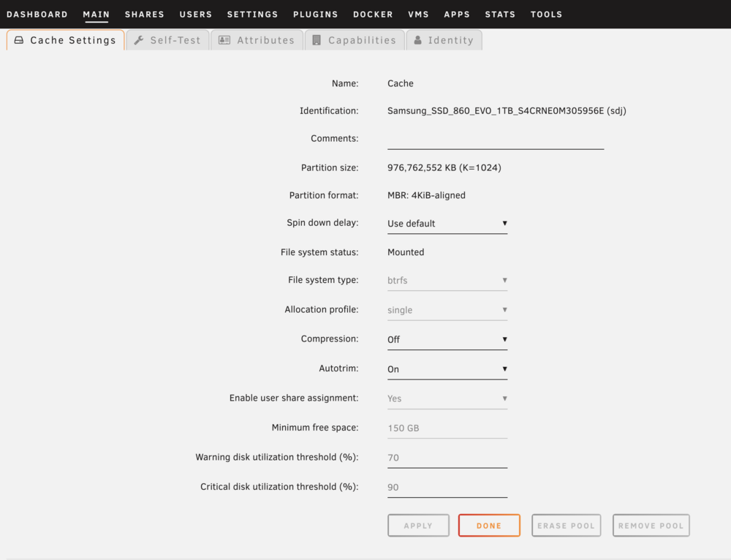This screenshot has width=731, height=560.
Task: Click the card icon on Attributes tab
Action: [224, 40]
